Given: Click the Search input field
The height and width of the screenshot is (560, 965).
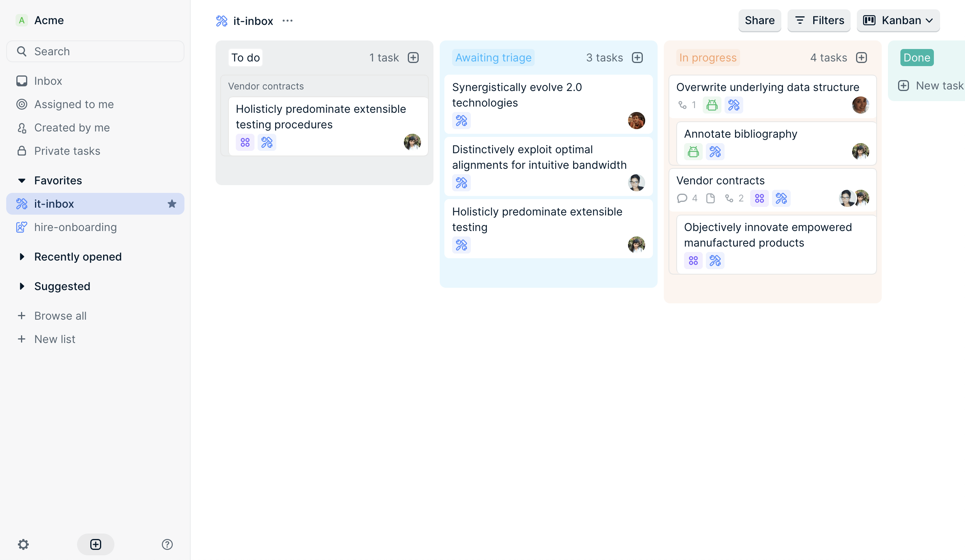Looking at the screenshot, I should [96, 51].
